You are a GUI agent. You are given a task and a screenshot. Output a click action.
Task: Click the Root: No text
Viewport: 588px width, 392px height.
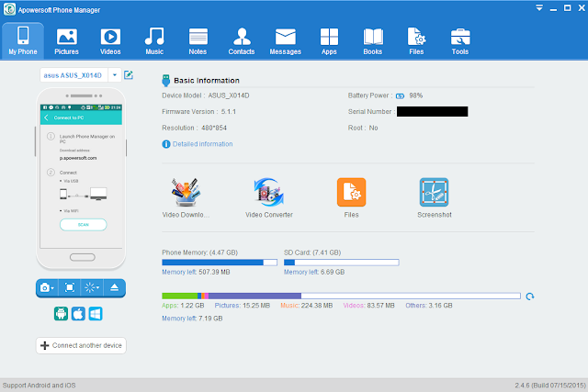pos(363,128)
